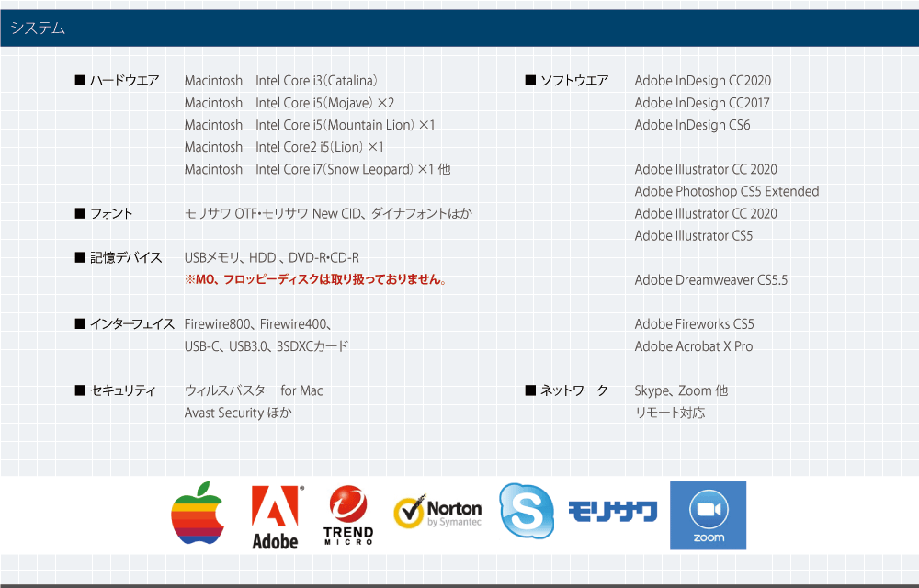Click the Trend Micro logo

(x=347, y=514)
